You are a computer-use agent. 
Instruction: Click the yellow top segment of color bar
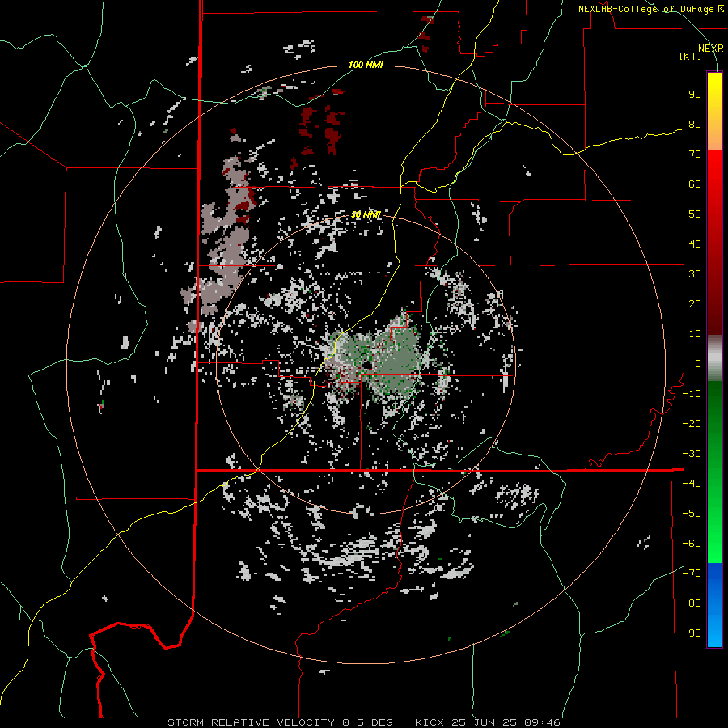tap(714, 112)
